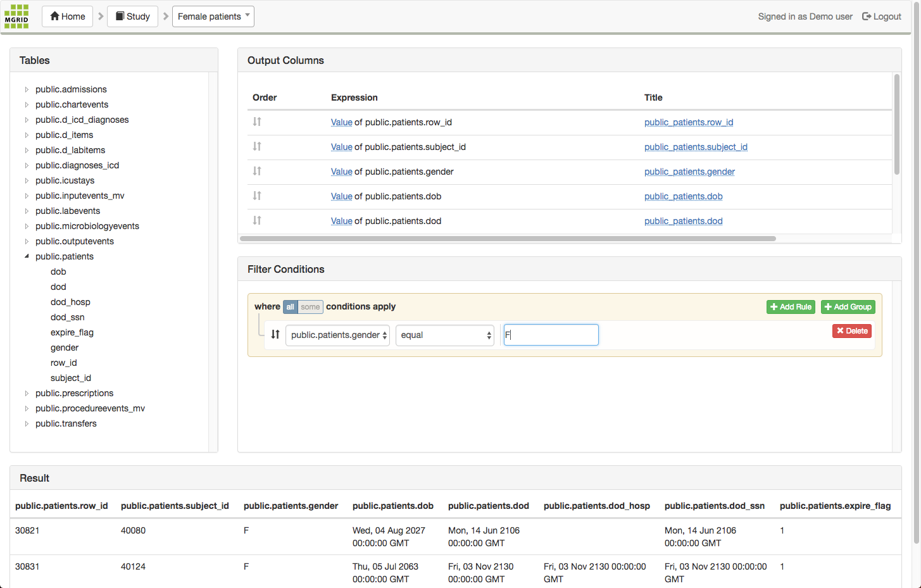Click the Logout link

pyautogui.click(x=882, y=16)
